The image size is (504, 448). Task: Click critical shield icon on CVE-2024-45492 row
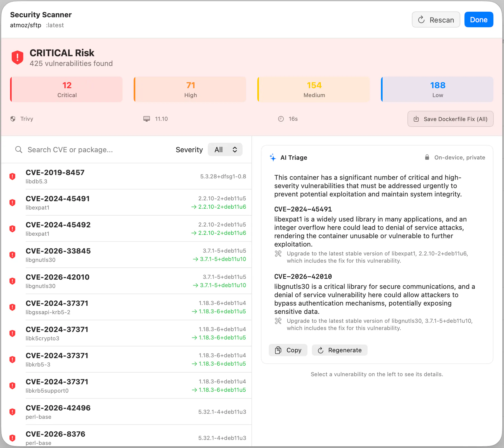coord(12,229)
